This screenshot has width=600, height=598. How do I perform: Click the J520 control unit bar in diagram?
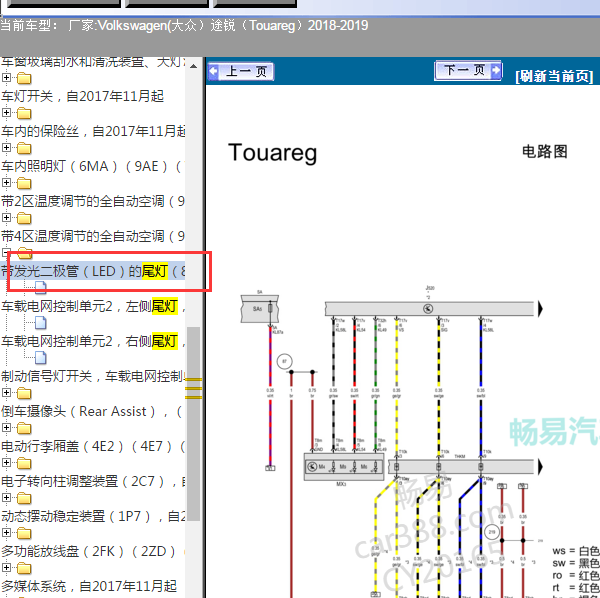click(429, 308)
